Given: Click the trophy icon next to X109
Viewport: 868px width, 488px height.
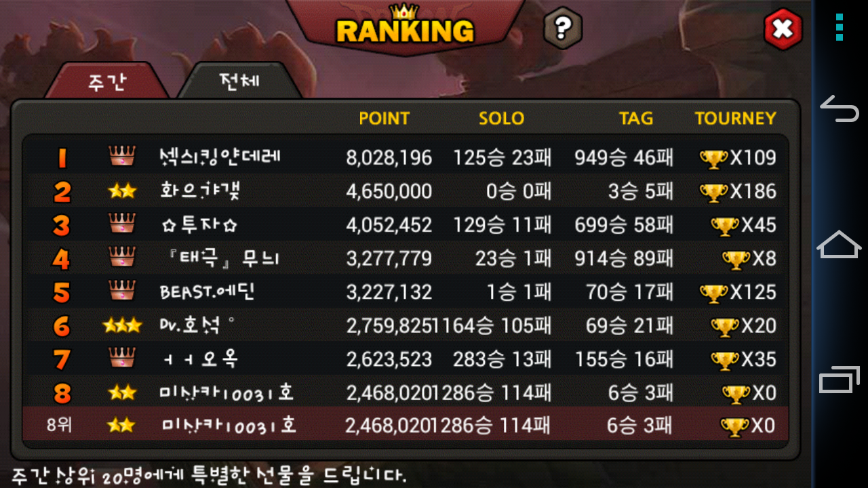Looking at the screenshot, I should pyautogui.click(x=713, y=159).
